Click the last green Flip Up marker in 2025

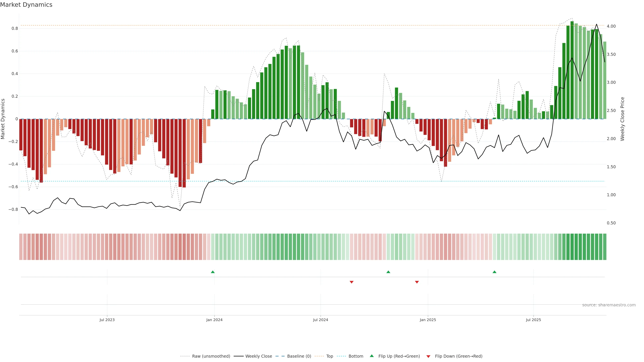[x=494, y=272]
